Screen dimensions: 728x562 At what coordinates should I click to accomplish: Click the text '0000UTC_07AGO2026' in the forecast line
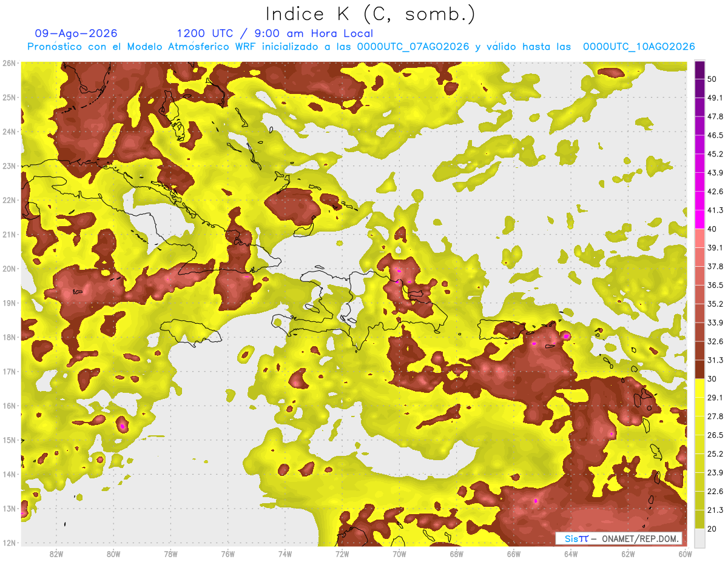[413, 47]
